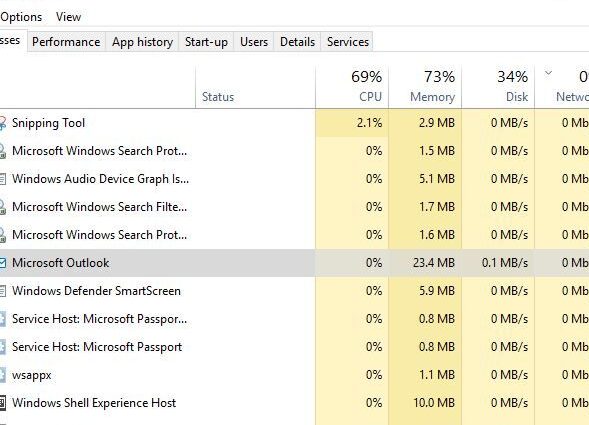Click the CPU value in Windows Audio Device Graph row
This screenshot has height=425, width=589.
point(374,179)
